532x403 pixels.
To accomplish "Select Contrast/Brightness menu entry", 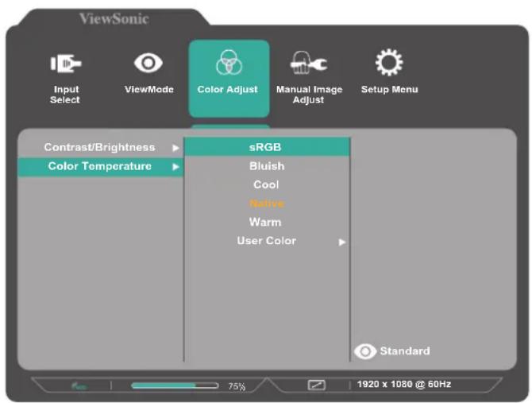I will coord(100,147).
